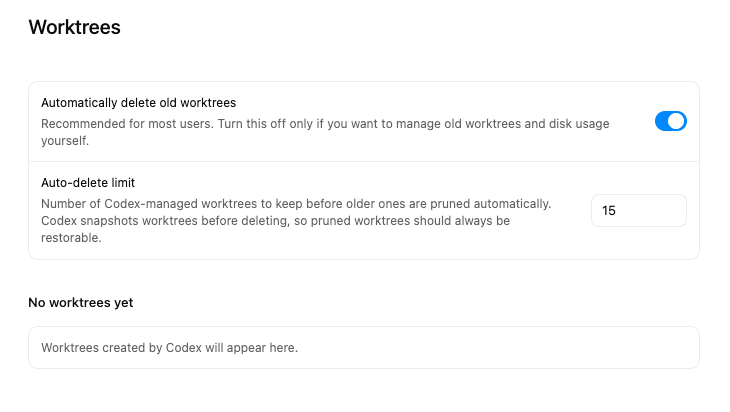Click the "Worktrees" page heading

(x=75, y=28)
